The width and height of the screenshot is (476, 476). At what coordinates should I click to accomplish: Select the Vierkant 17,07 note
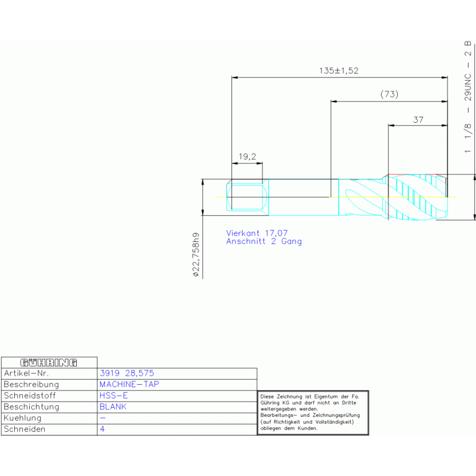(257, 233)
